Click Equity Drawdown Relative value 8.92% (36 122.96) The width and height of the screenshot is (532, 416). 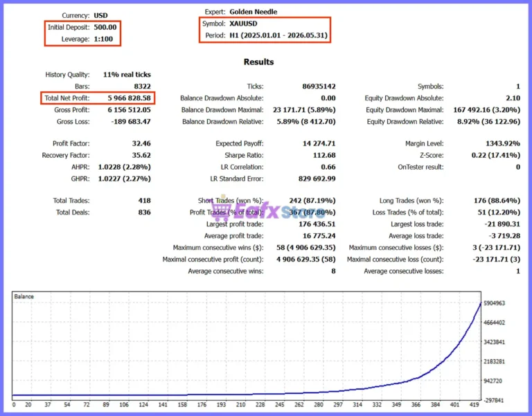tap(488, 121)
